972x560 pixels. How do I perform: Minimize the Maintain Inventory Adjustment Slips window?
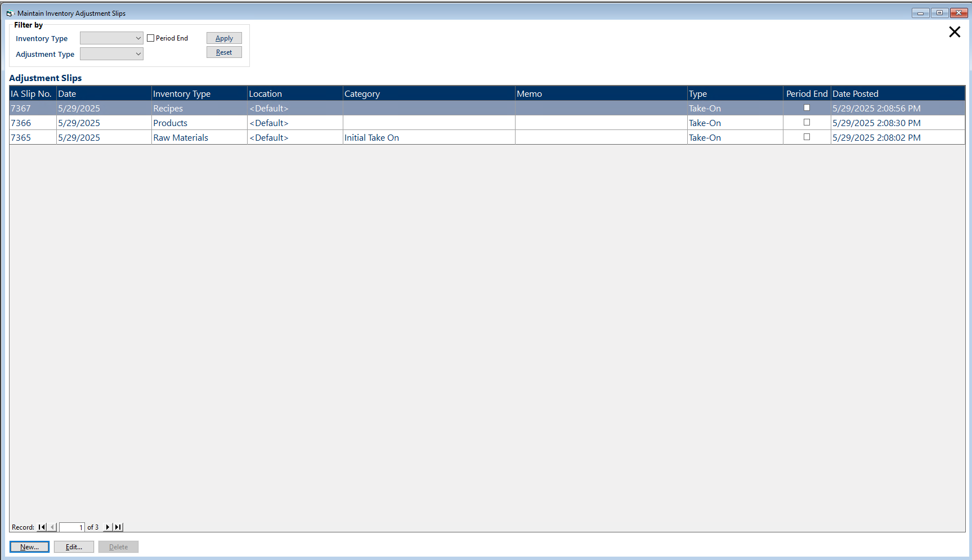921,13
